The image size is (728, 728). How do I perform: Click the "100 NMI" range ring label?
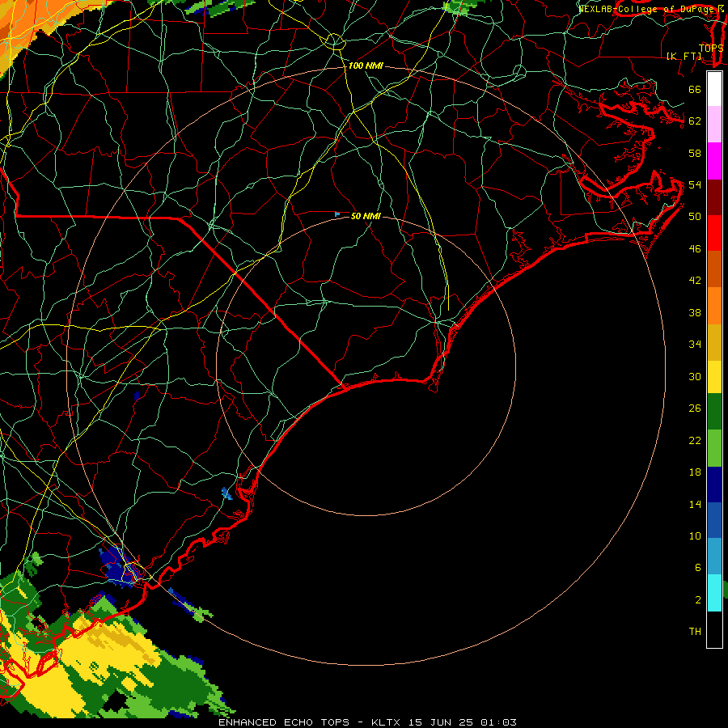pos(366,66)
